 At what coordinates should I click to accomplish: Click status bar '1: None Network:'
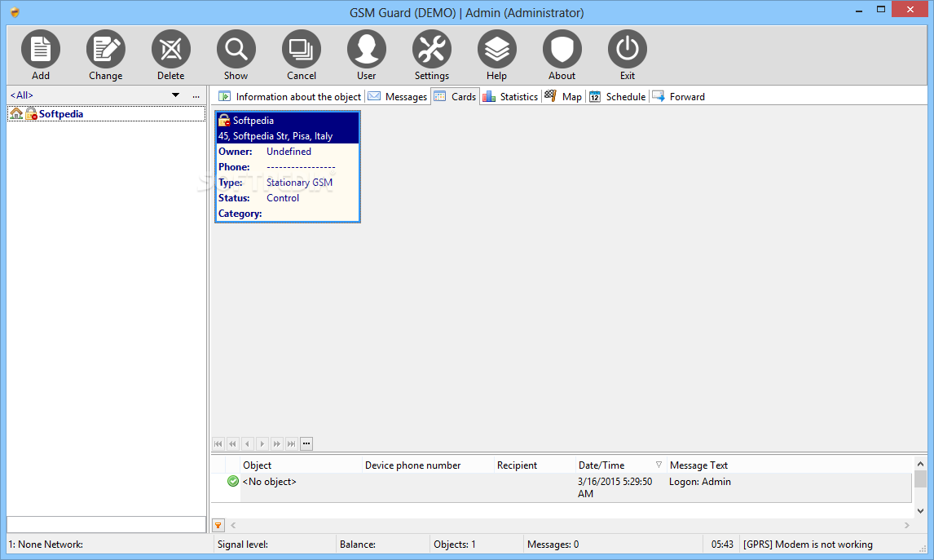click(x=46, y=545)
